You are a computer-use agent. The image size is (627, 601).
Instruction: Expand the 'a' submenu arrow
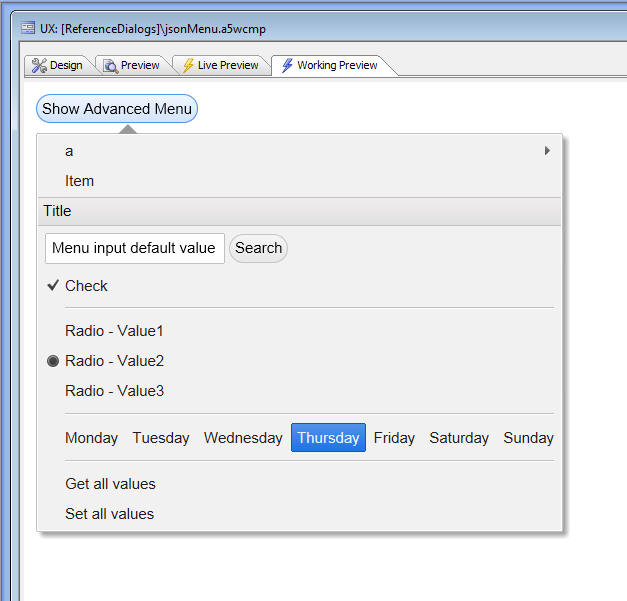547,151
